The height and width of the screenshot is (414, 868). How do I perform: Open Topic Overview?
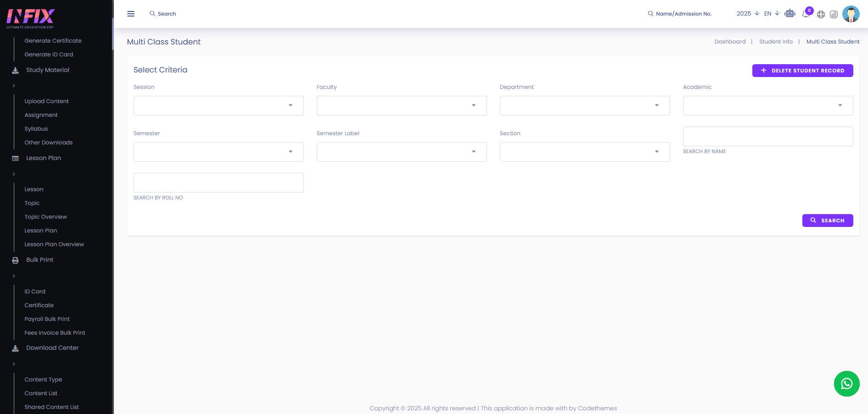click(45, 217)
